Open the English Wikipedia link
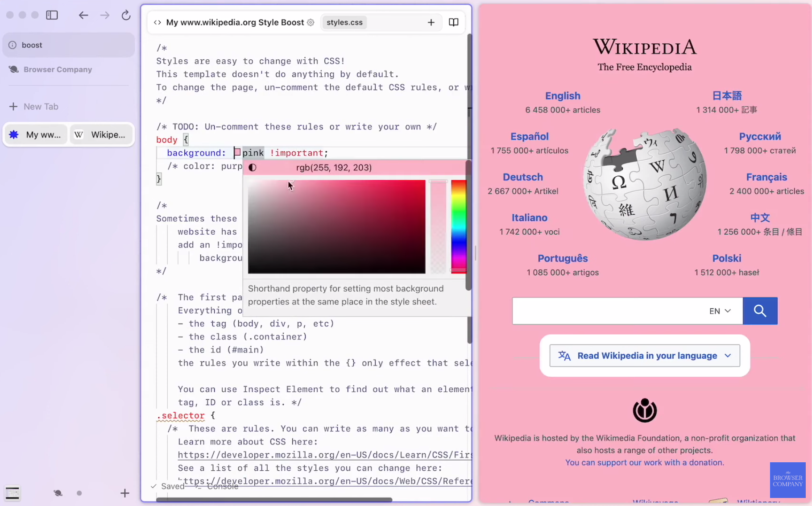 [x=562, y=96]
